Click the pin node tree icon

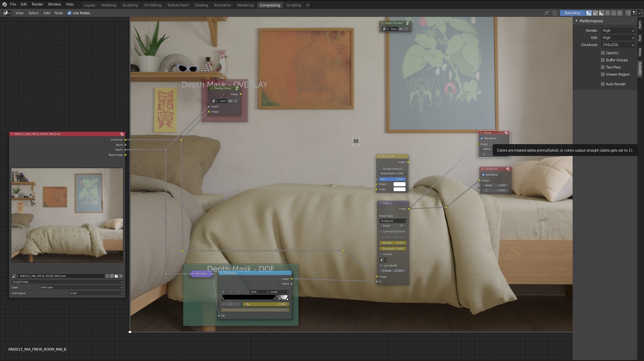pos(547,13)
